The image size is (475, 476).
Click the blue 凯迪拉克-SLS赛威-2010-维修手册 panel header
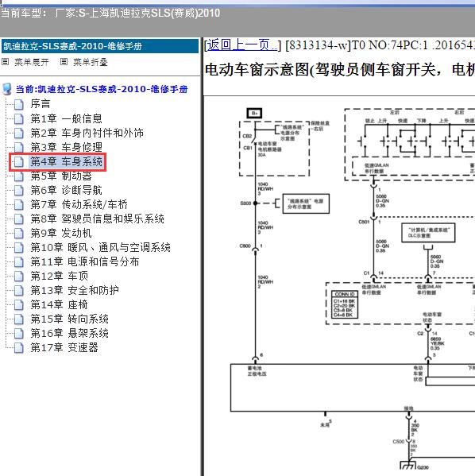(100, 46)
